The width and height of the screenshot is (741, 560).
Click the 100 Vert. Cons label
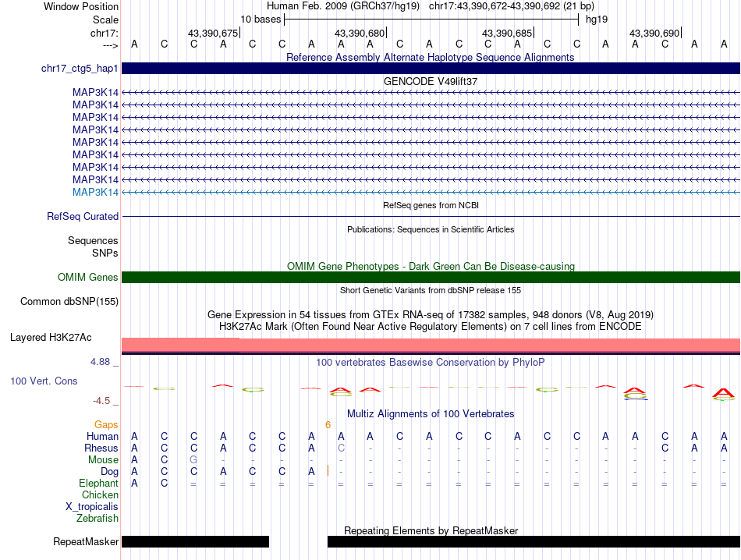44,381
